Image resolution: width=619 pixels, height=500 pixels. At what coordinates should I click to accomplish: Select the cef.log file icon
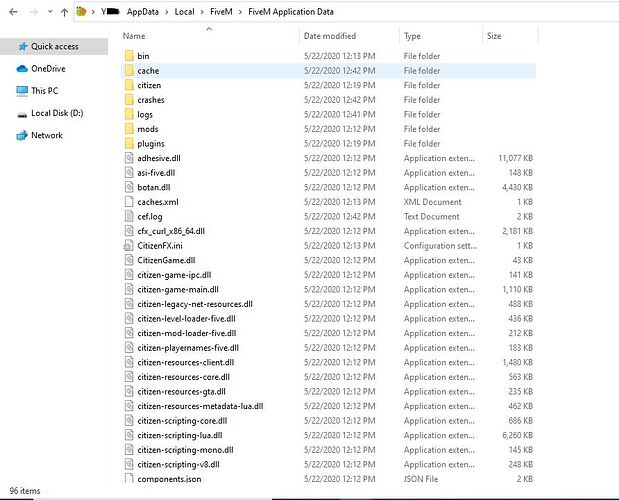point(129,216)
